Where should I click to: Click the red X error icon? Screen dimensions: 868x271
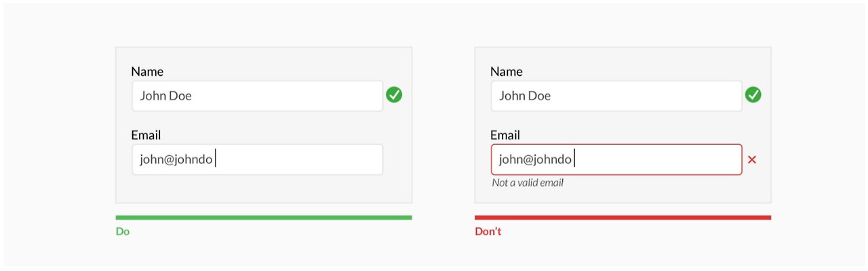click(751, 160)
